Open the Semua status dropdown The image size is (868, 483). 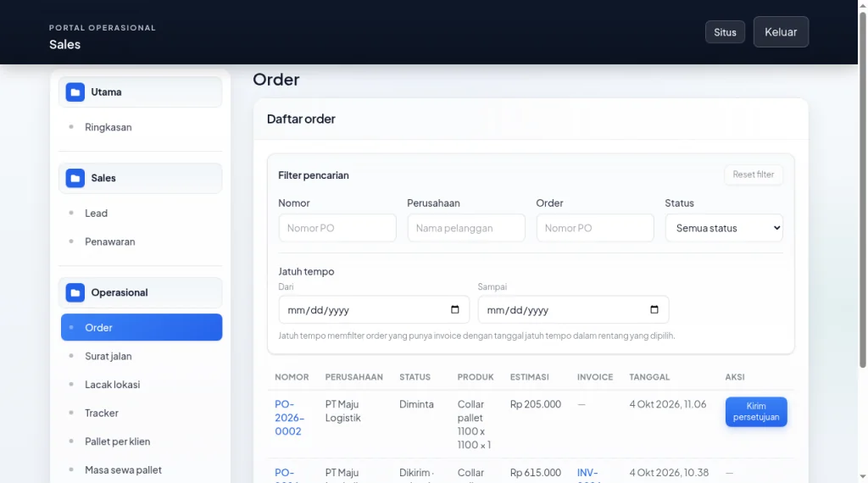click(724, 228)
